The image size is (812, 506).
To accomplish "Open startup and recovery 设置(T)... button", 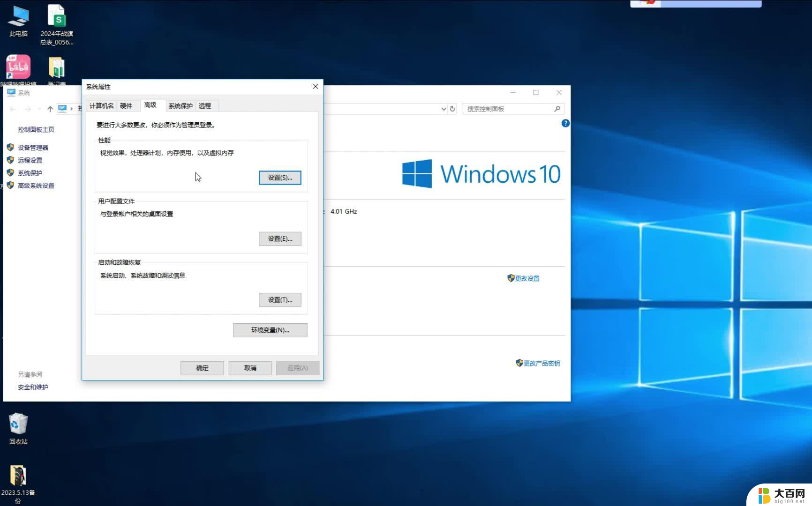I will pos(280,300).
